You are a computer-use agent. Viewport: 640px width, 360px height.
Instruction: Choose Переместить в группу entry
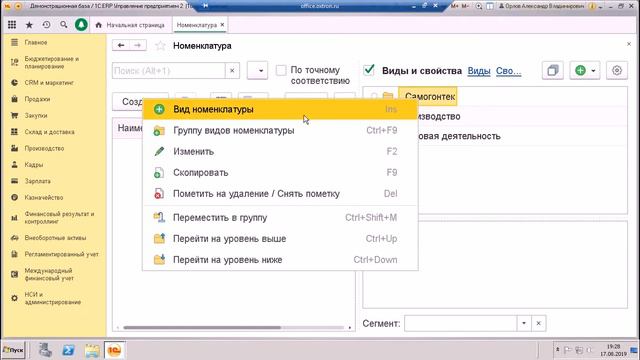pos(280,218)
